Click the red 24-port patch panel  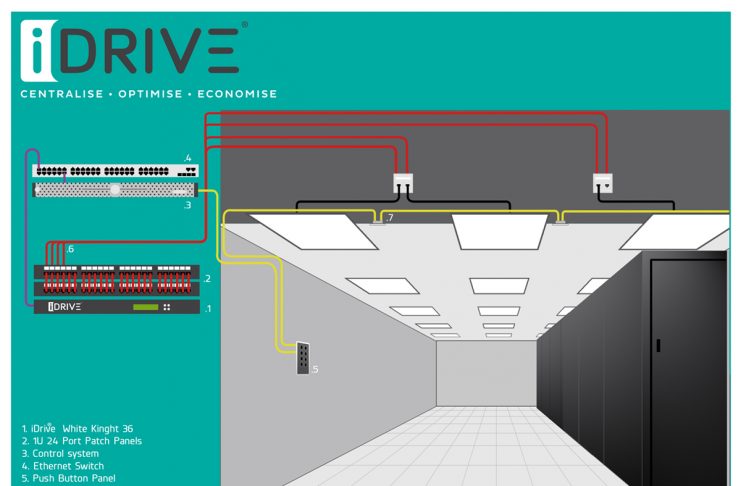[117, 280]
